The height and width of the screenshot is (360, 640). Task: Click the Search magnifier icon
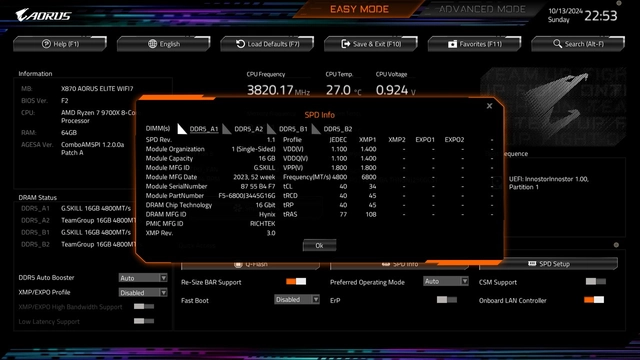pos(557,43)
